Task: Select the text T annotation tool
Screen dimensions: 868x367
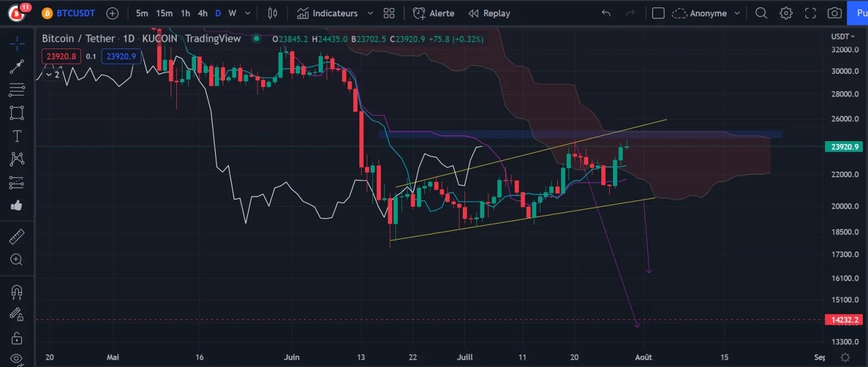Action: click(17, 136)
